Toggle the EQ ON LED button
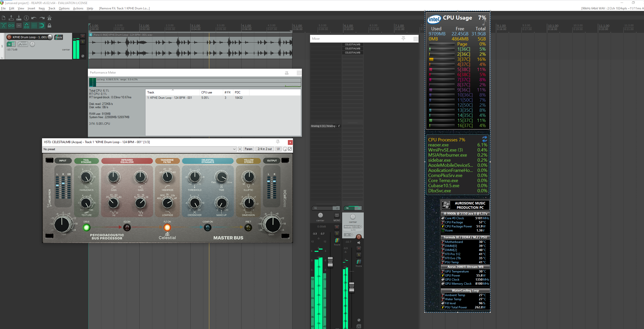 [x=127, y=227]
